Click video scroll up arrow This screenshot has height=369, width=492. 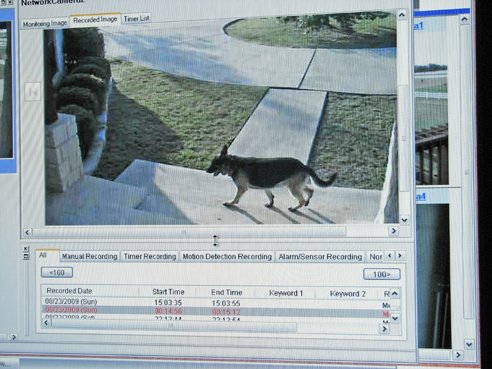[402, 15]
